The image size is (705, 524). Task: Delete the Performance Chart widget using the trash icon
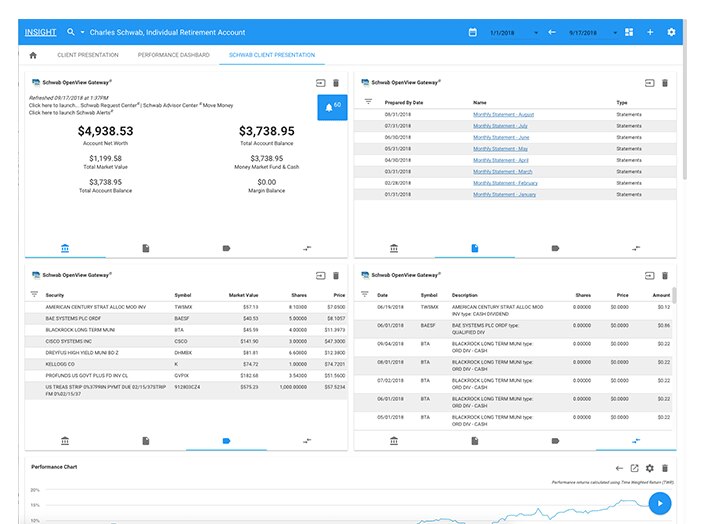tap(665, 468)
